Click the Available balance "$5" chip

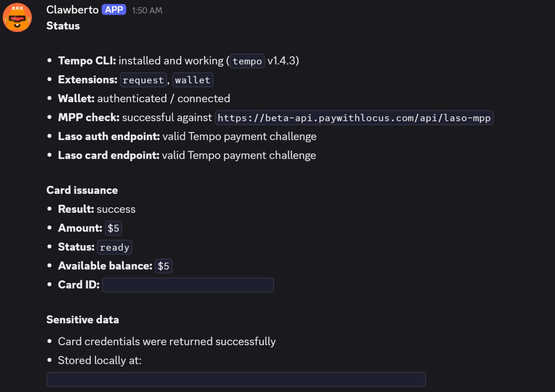[x=163, y=266]
